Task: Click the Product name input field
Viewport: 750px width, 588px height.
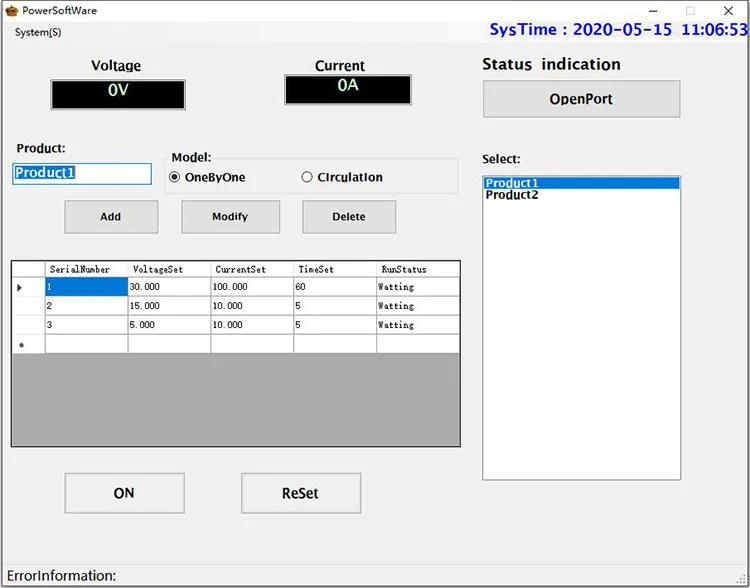Action: (x=82, y=173)
